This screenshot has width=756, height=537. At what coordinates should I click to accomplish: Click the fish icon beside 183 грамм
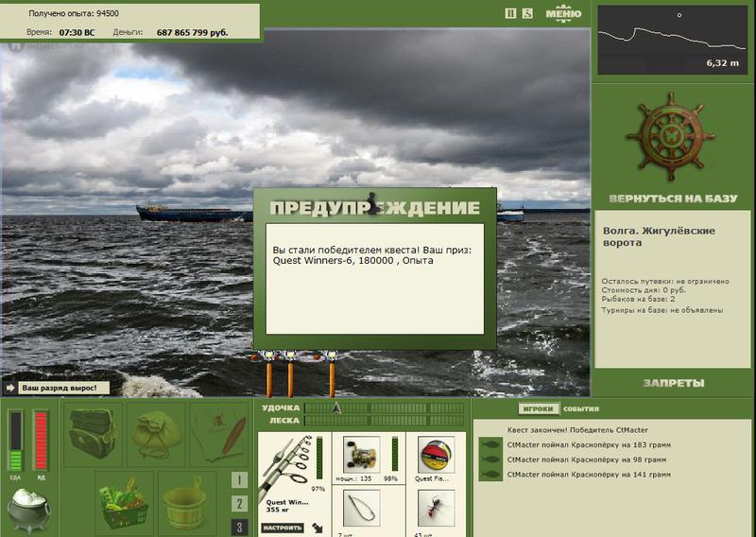tap(490, 445)
